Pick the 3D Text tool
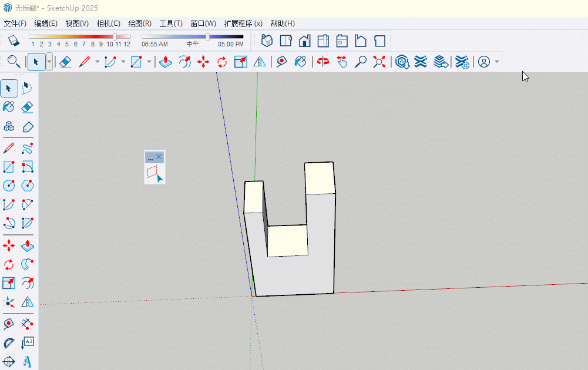The width and height of the screenshot is (588, 370). pyautogui.click(x=27, y=361)
